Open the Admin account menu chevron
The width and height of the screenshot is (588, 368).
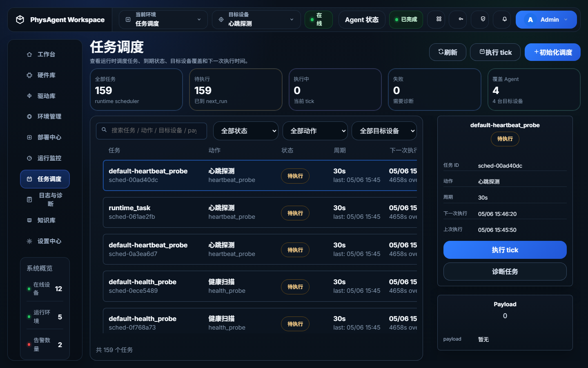pos(566,20)
